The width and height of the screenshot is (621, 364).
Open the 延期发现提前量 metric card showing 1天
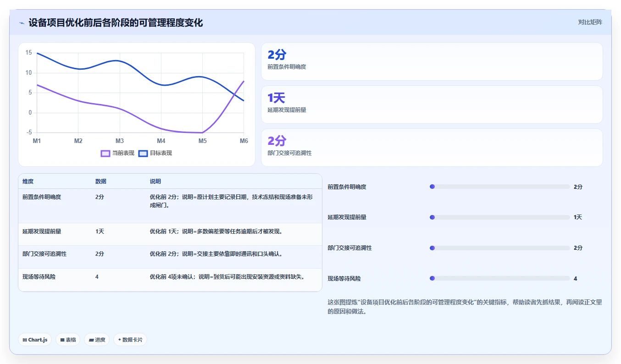pyautogui.click(x=432, y=105)
